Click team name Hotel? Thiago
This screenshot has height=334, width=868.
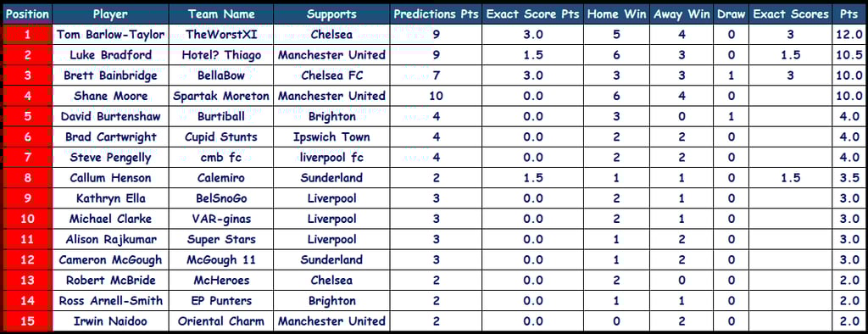(x=221, y=55)
